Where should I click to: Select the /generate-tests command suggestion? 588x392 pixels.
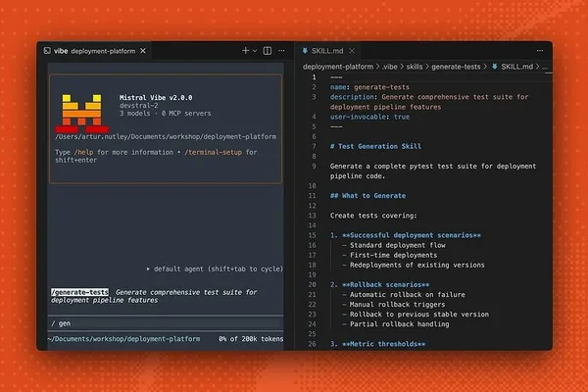pyautogui.click(x=80, y=292)
